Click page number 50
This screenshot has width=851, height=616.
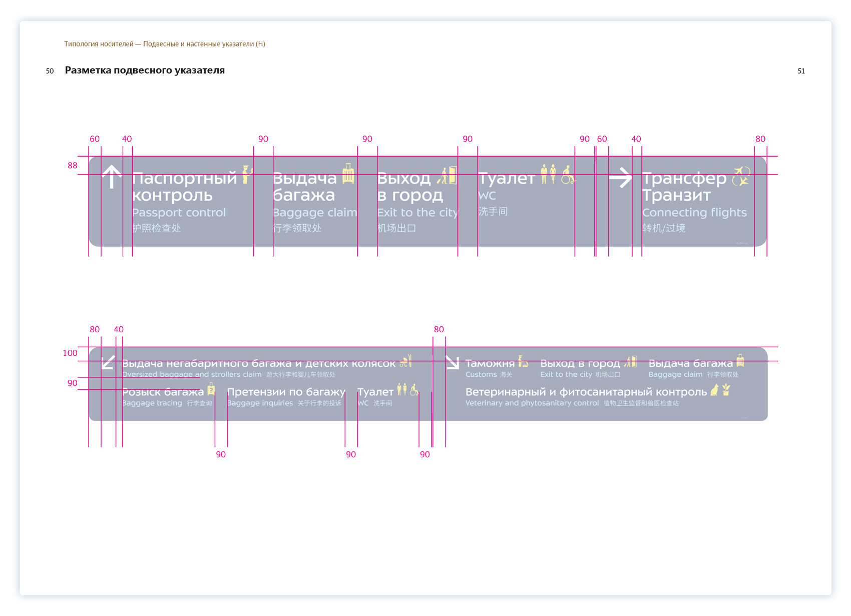point(50,71)
